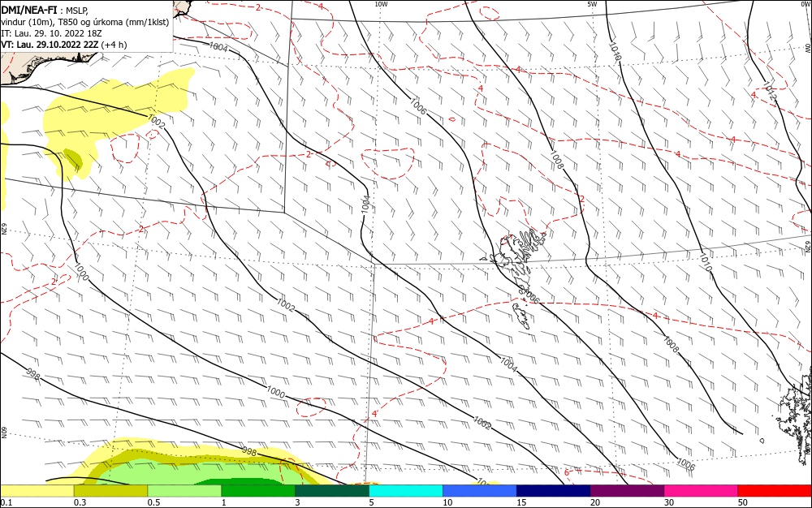Viewport: 812px width, 508px height.
Task: Click the navy 15 mm legend swatch
Action: pos(554,491)
